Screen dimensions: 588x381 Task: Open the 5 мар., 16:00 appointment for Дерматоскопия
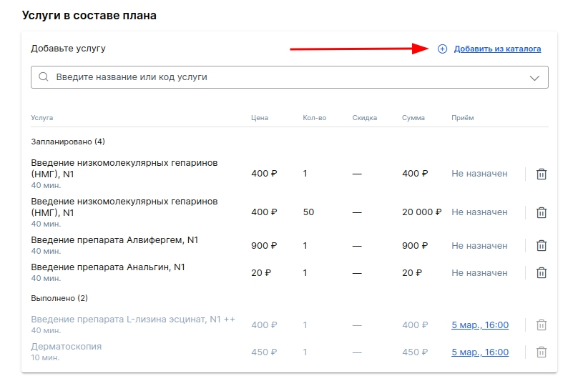point(480,352)
